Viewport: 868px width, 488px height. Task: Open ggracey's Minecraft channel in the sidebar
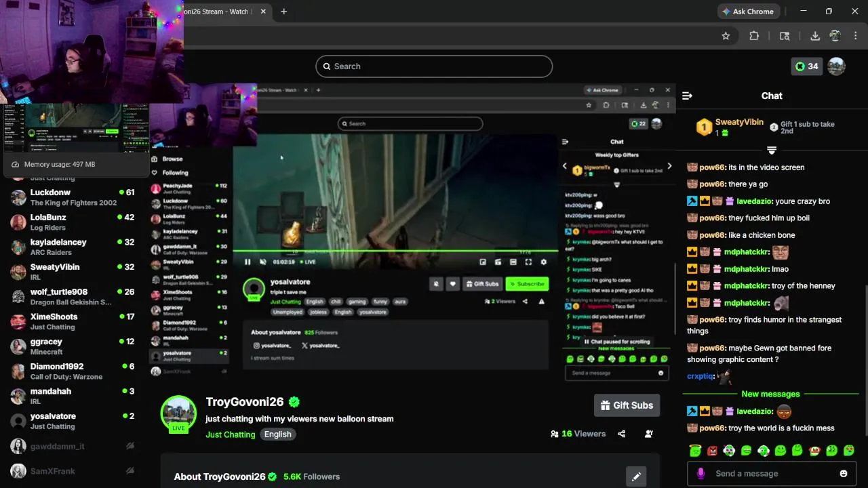coord(73,346)
